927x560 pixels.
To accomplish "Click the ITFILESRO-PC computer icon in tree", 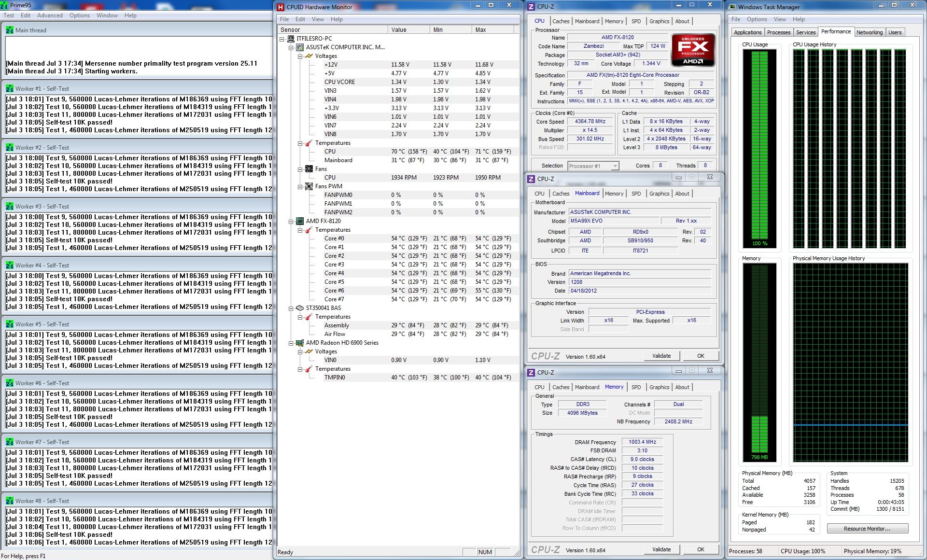I will [291, 39].
